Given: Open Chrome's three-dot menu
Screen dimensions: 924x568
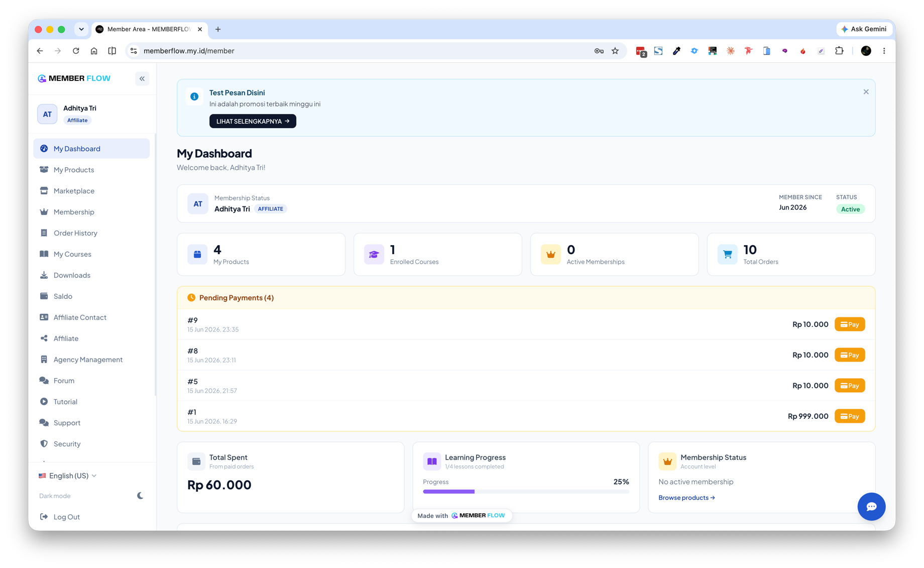Looking at the screenshot, I should pyautogui.click(x=884, y=51).
